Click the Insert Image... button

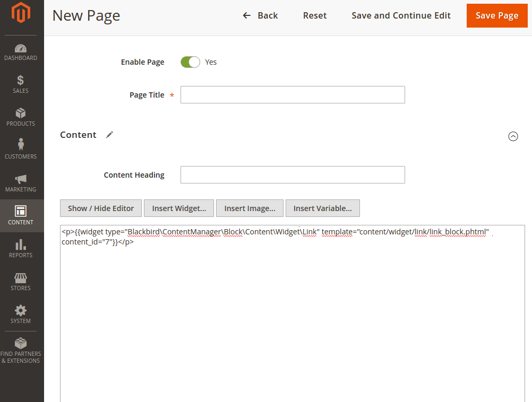(x=250, y=208)
